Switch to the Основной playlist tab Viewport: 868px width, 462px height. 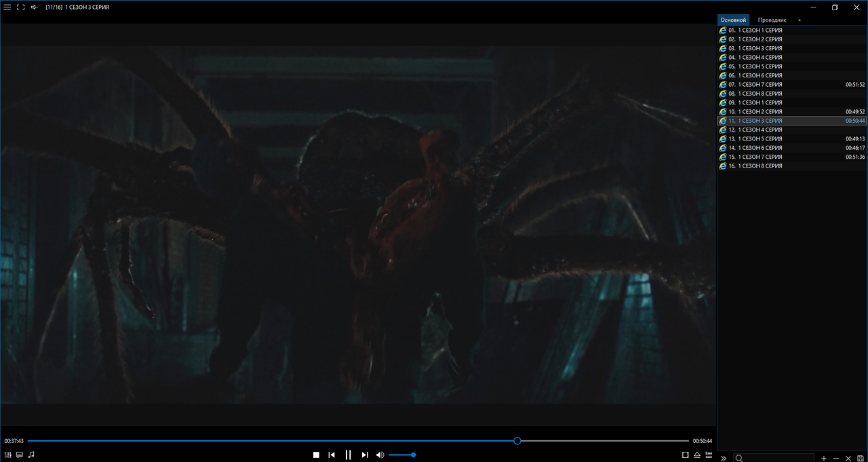(x=734, y=20)
